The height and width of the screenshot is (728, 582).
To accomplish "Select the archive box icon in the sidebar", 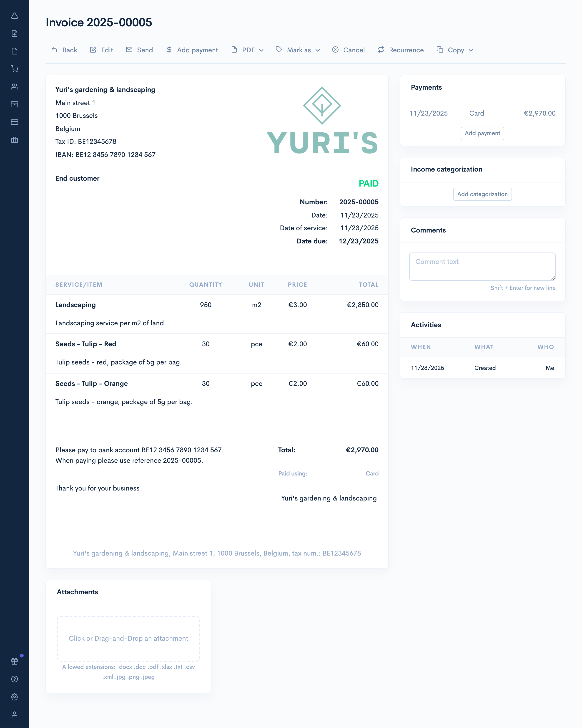I will tap(15, 104).
